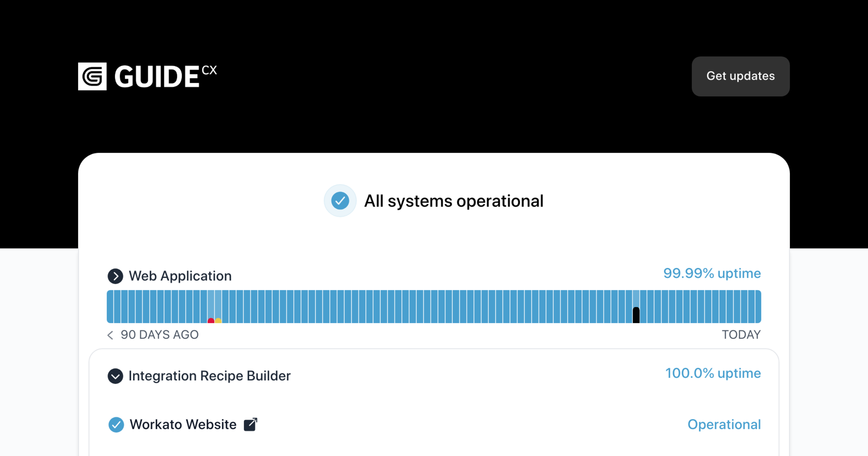868x456 pixels.
Task: Click the yellow incident marker on the uptime bar
Action: 218,320
